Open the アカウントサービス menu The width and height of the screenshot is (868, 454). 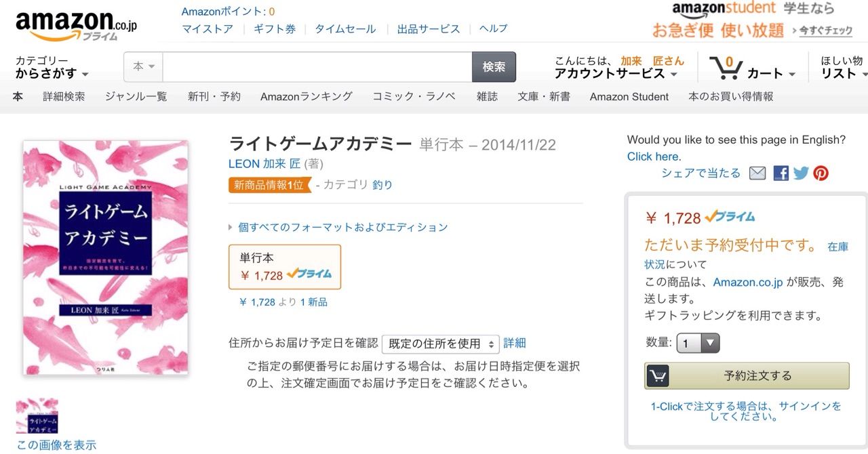coord(615,73)
